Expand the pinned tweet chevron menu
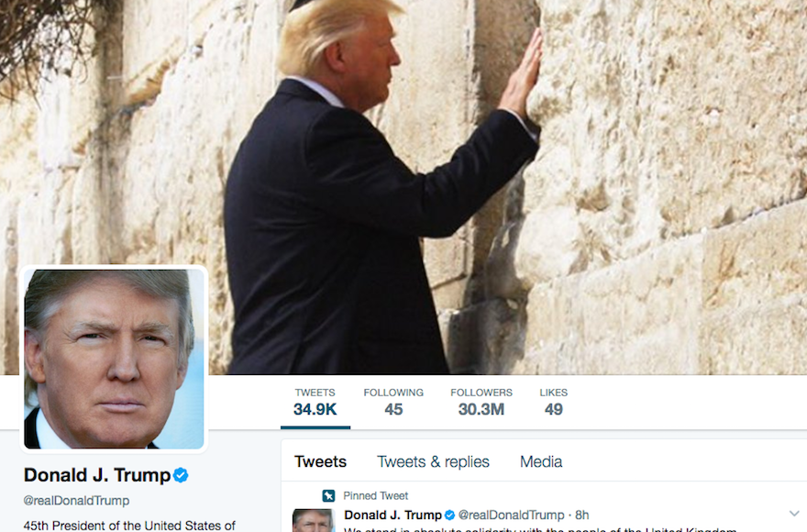The width and height of the screenshot is (807, 532). click(794, 514)
